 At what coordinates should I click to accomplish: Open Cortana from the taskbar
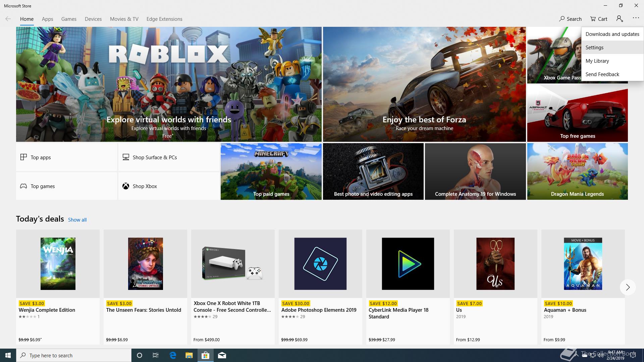point(140,355)
